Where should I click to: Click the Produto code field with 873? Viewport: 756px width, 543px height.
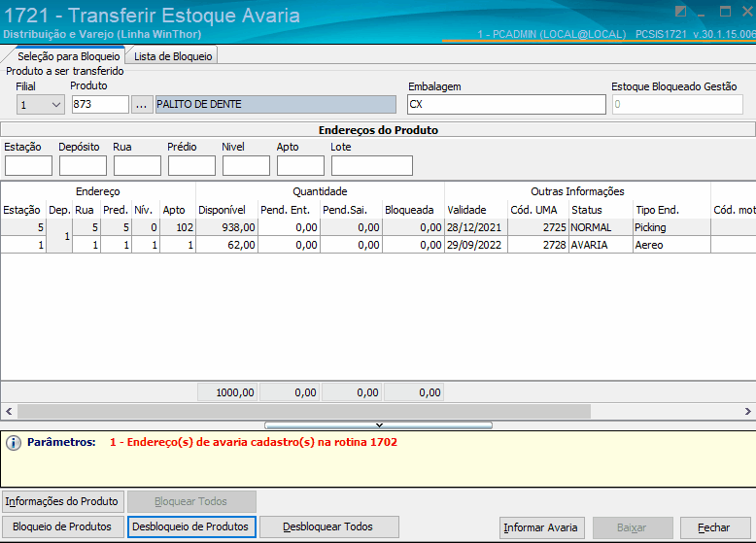[x=100, y=105]
